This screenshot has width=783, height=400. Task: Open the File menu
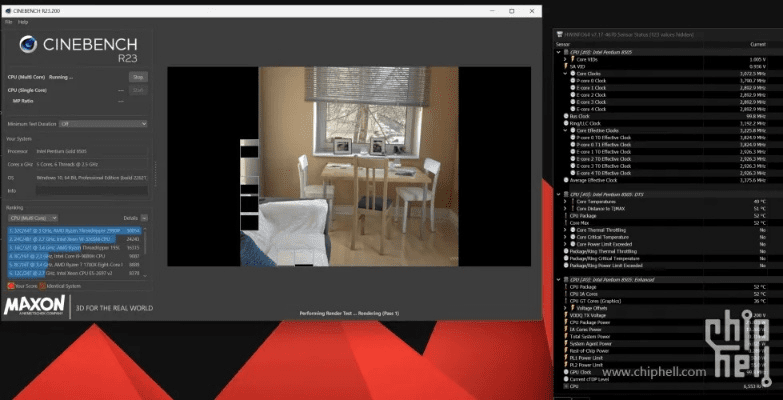8,21
